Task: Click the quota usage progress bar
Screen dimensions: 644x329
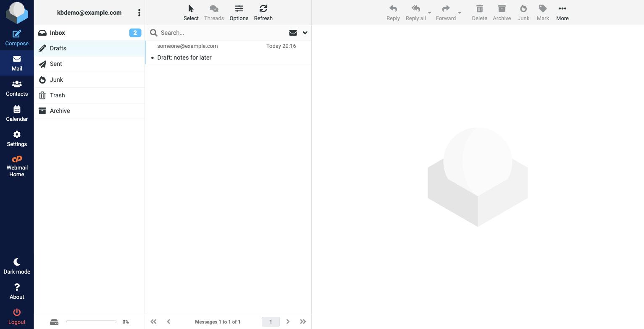Action: [91, 322]
